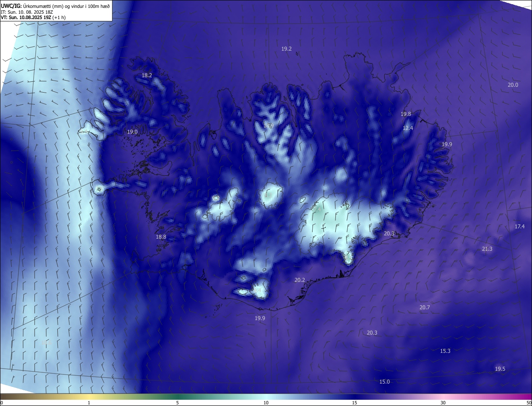
Task: Click the 12.4 value on the map
Action: click(408, 128)
